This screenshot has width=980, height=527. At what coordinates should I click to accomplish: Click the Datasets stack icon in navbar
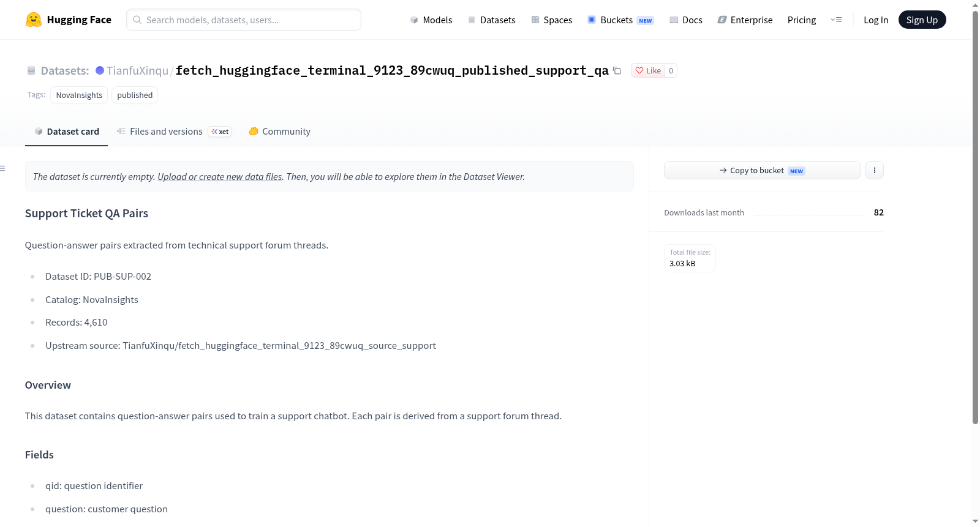[x=472, y=20]
